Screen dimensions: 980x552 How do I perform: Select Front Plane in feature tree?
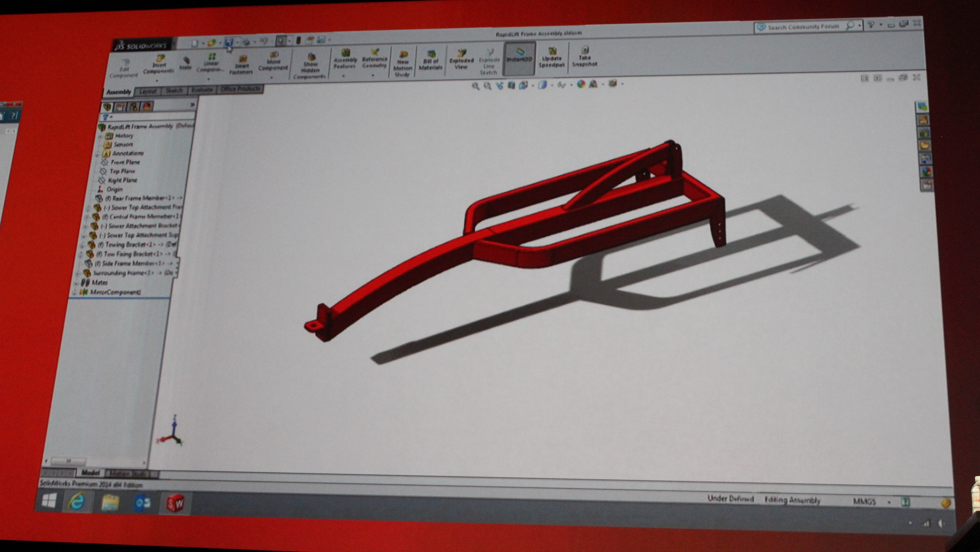(125, 162)
